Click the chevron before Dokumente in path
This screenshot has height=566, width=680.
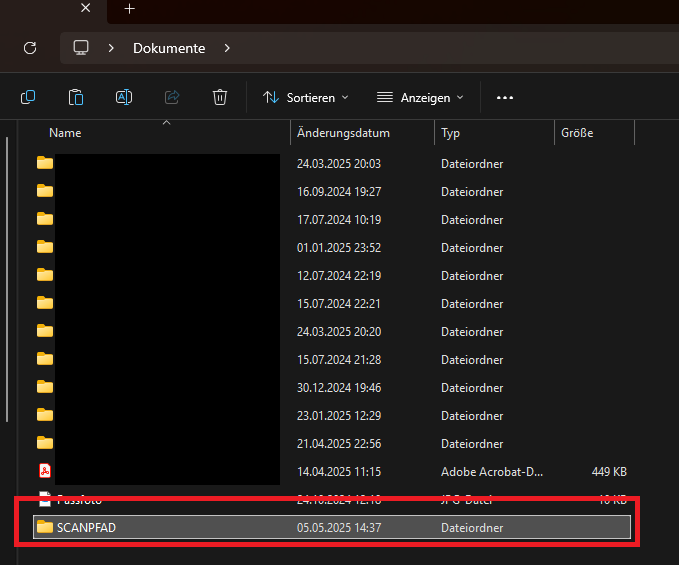point(111,48)
